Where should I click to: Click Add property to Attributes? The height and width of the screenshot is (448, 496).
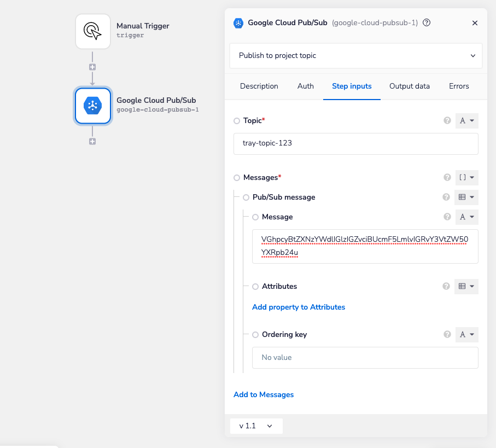click(x=299, y=307)
